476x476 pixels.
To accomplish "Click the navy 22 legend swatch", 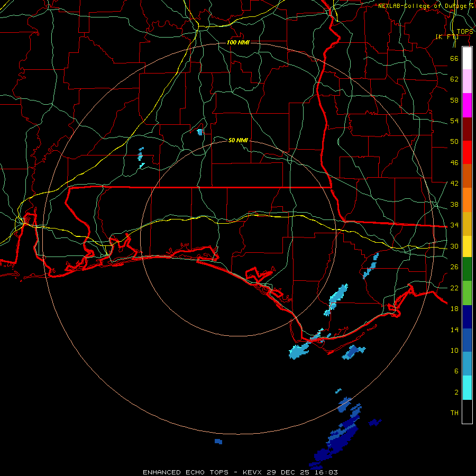I will [x=467, y=317].
